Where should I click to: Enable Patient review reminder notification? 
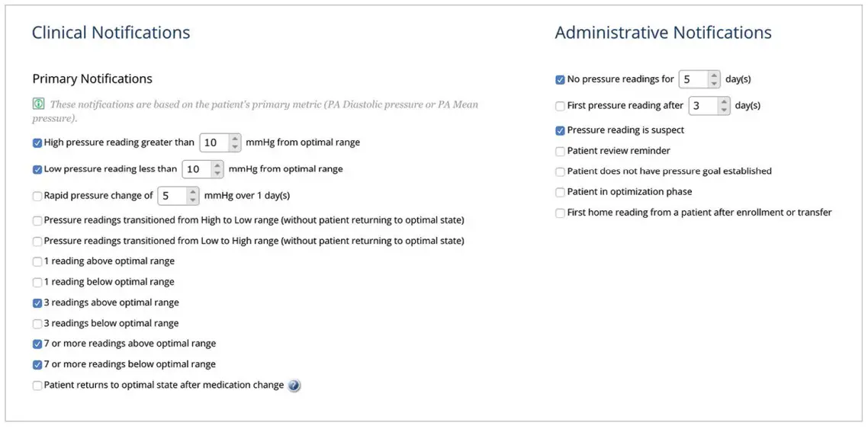click(561, 151)
